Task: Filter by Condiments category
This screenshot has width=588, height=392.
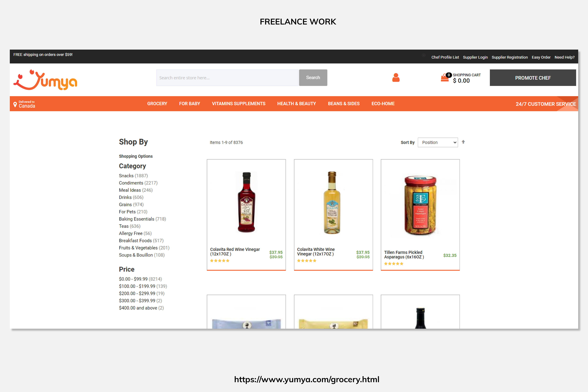Action: tap(131, 183)
